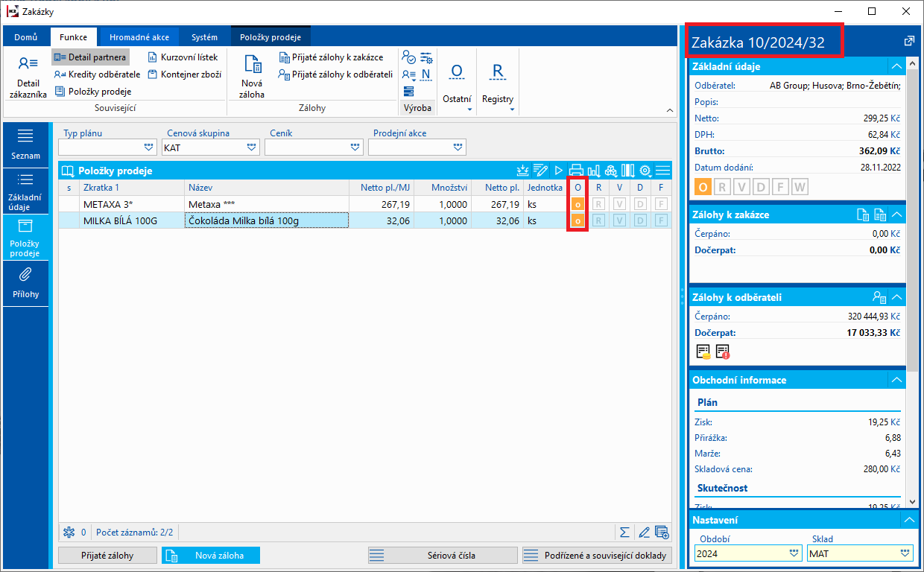Open the Prodejní akce dropdown
Viewport: 924px width, 572px height.
(x=458, y=147)
